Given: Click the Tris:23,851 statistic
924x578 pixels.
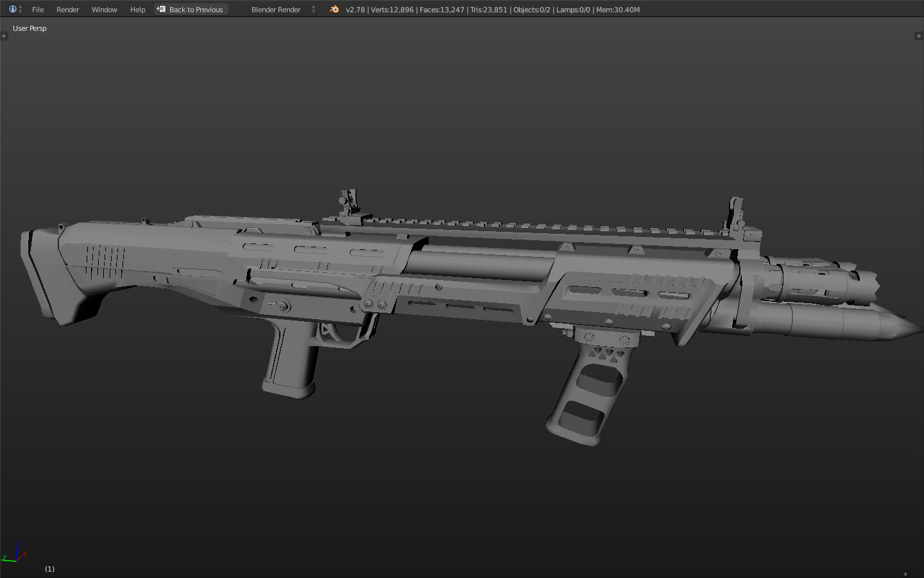Looking at the screenshot, I should (x=488, y=10).
